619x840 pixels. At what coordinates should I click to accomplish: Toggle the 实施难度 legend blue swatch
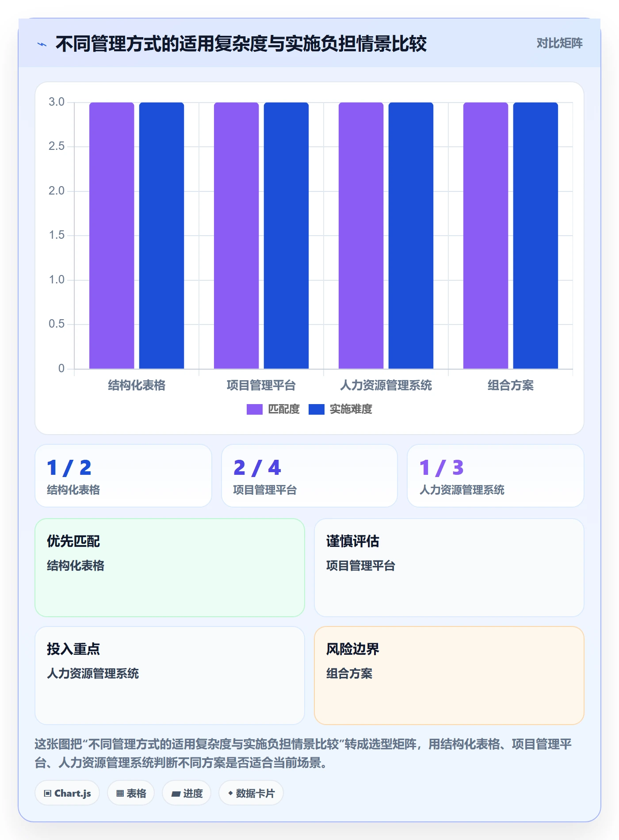316,409
